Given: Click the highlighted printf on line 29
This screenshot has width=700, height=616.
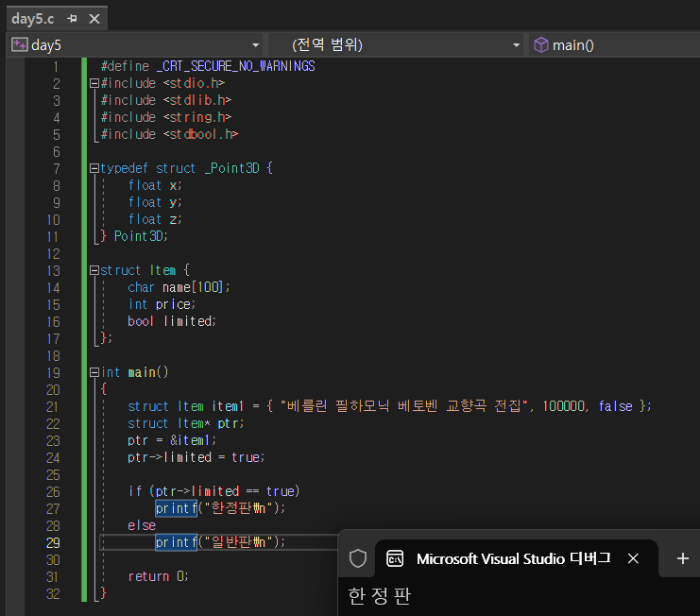Looking at the screenshot, I should point(176,542).
